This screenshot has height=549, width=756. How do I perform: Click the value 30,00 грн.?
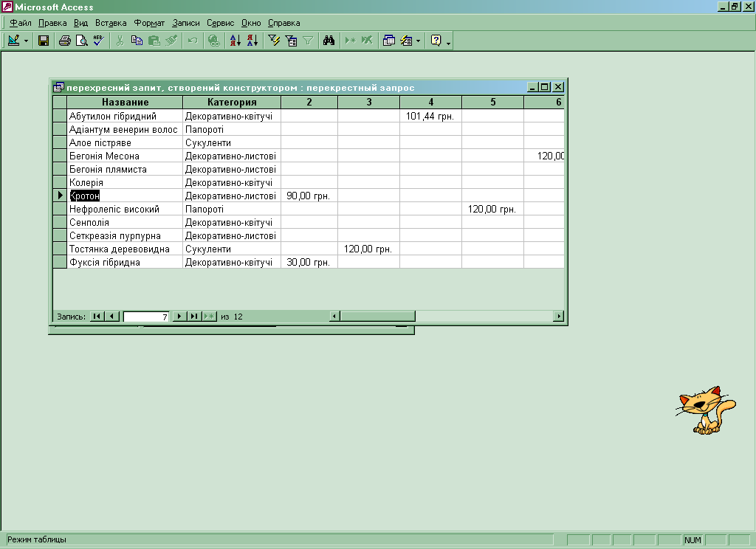coord(308,262)
